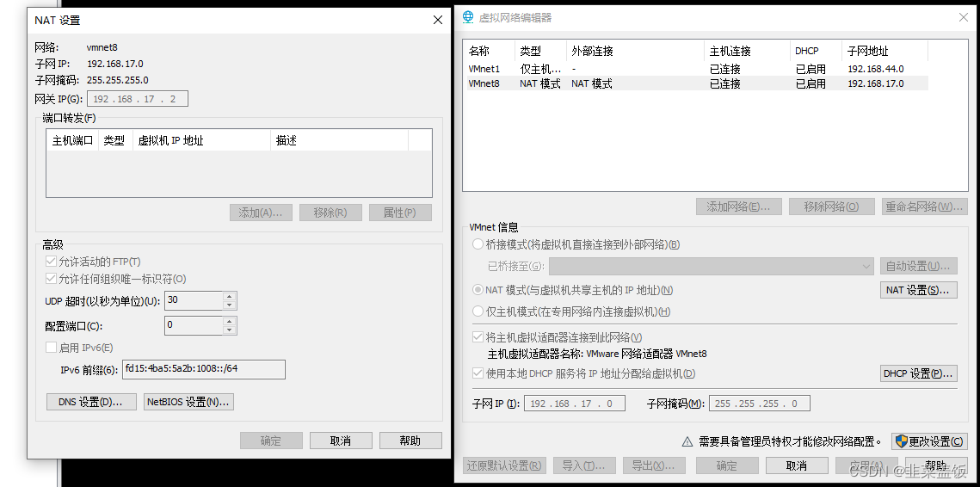980x487 pixels.
Task: Click the 类型 column header in network list
Action: pyautogui.click(x=540, y=52)
